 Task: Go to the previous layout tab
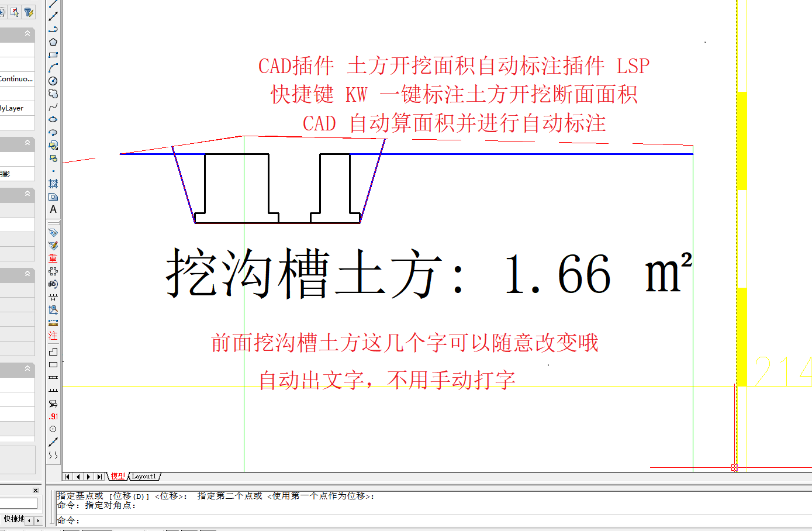[x=78, y=477]
